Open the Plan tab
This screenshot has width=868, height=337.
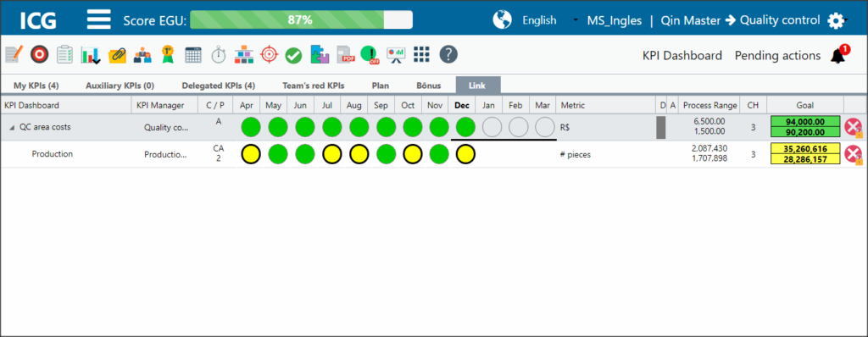coord(381,86)
